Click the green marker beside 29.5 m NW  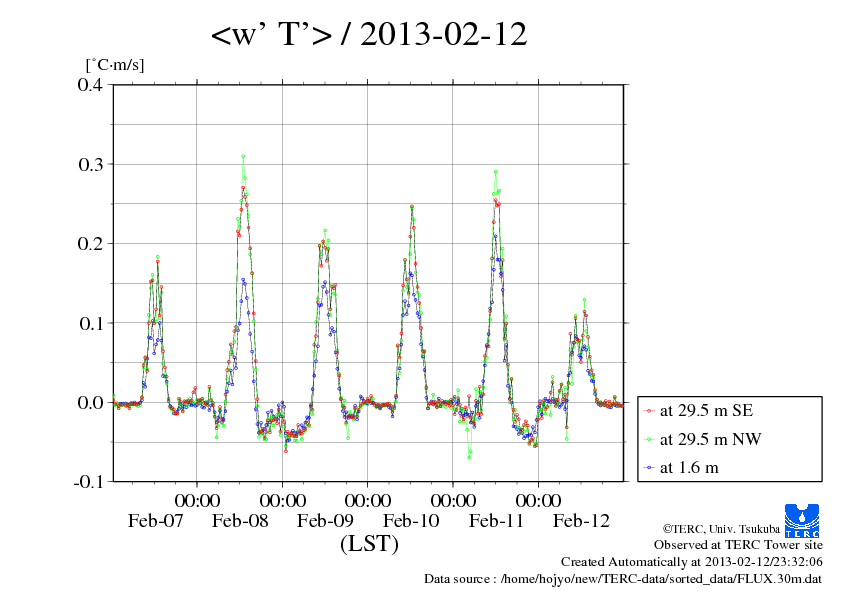[x=649, y=440]
